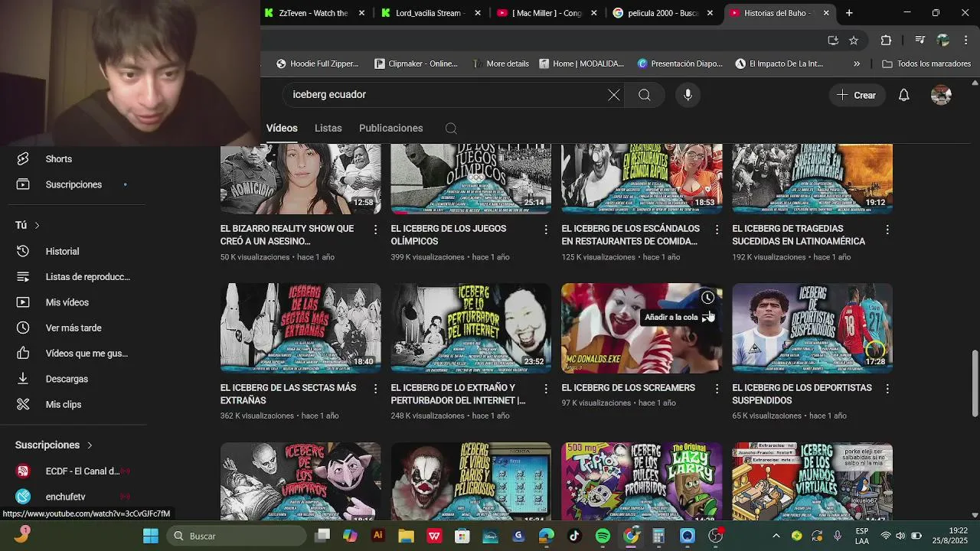
Task: Switch to the Listas tab
Action: click(328, 128)
